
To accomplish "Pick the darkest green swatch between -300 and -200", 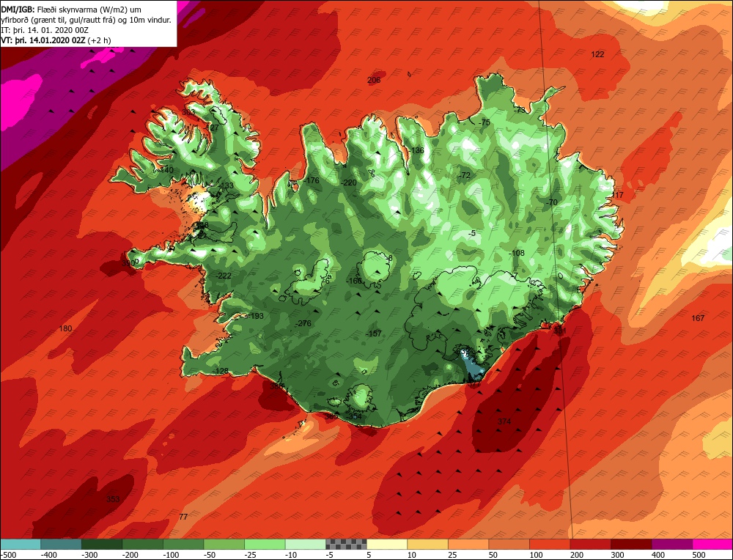I will (x=102, y=544).
